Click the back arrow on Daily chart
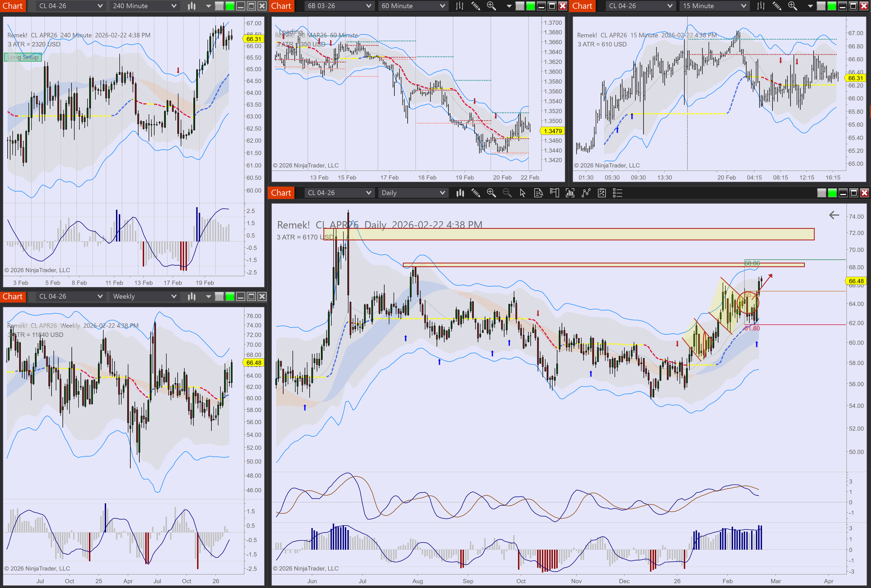871x588 pixels. pyautogui.click(x=834, y=215)
